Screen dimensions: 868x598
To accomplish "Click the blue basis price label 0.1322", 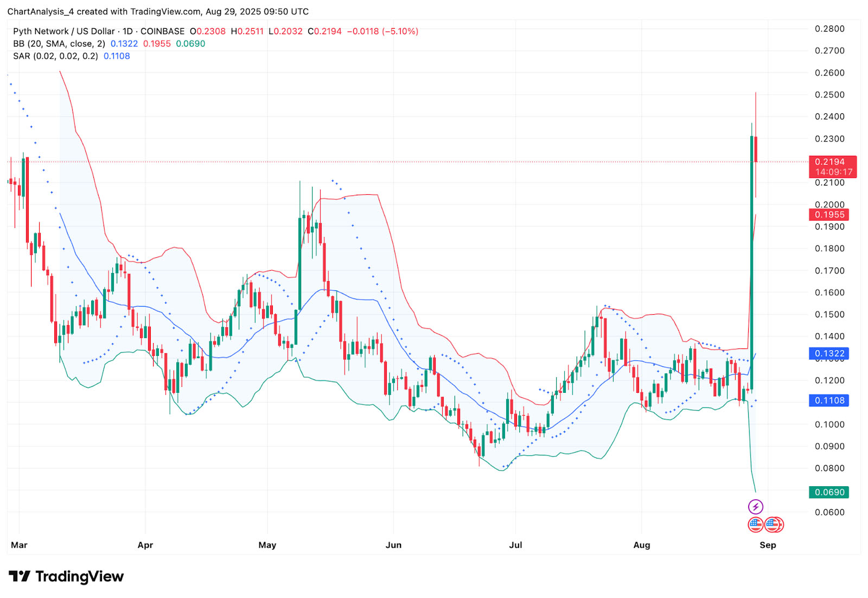I will [x=829, y=354].
